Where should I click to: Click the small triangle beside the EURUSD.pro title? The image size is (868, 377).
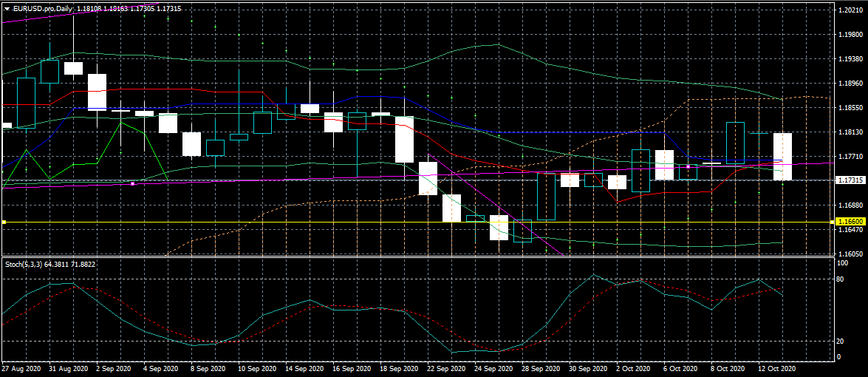tap(6, 8)
